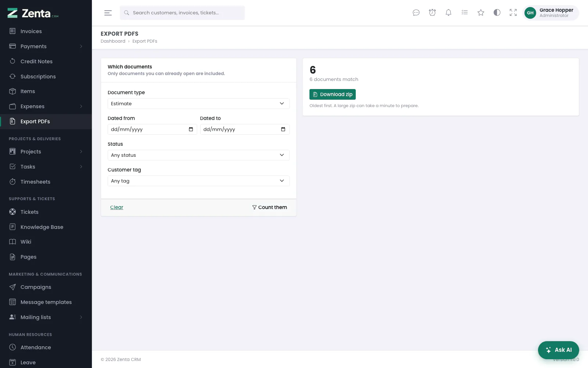The width and height of the screenshot is (588, 368).
Task: Expand the Tasks submenu
Action: click(81, 167)
